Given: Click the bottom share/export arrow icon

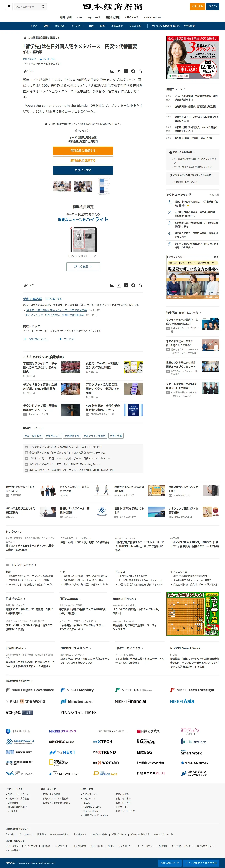Looking at the screenshot, I should click(140, 285).
